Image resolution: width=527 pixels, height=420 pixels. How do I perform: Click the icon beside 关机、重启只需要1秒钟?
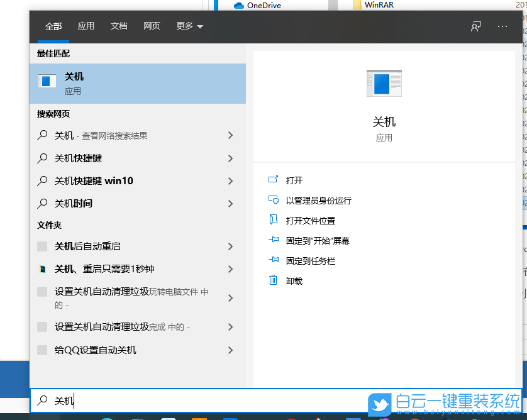coord(43,268)
